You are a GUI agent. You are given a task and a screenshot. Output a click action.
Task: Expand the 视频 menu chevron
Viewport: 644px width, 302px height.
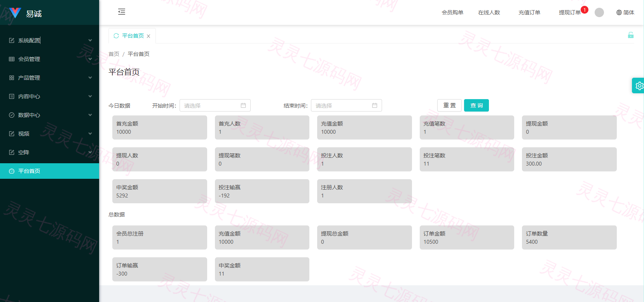(x=90, y=134)
